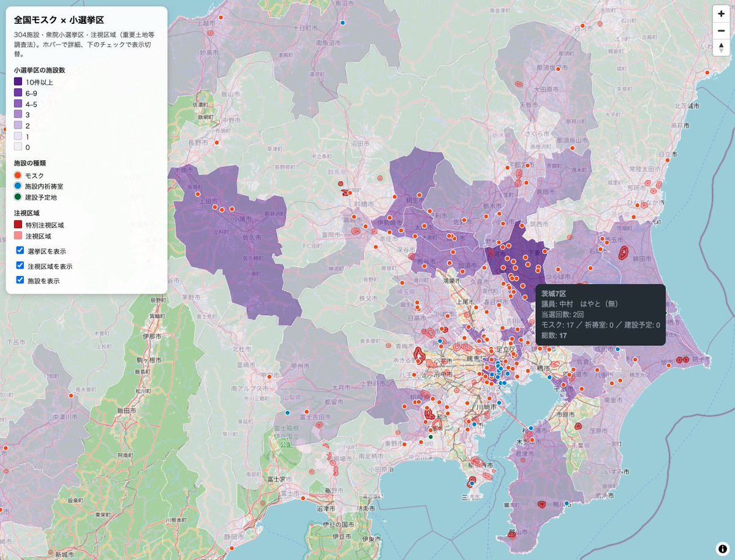Select the blue marker west of 富士吉田市

pos(287,413)
